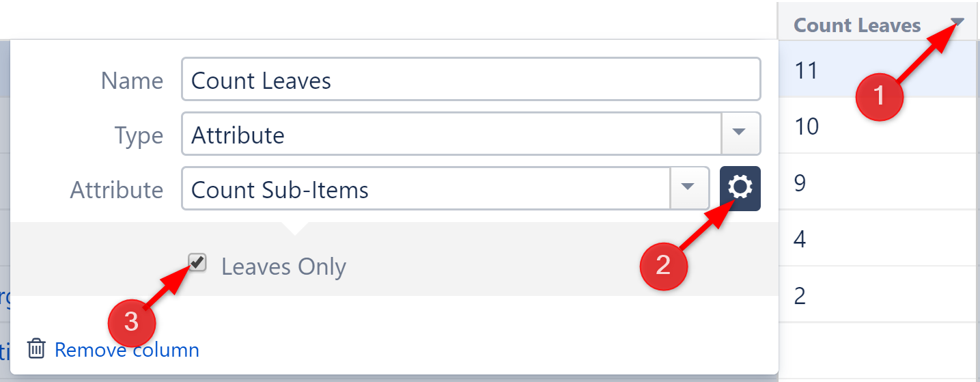The height and width of the screenshot is (382, 980).
Task: Click the Count Sub-Items attribute field
Action: pos(425,189)
